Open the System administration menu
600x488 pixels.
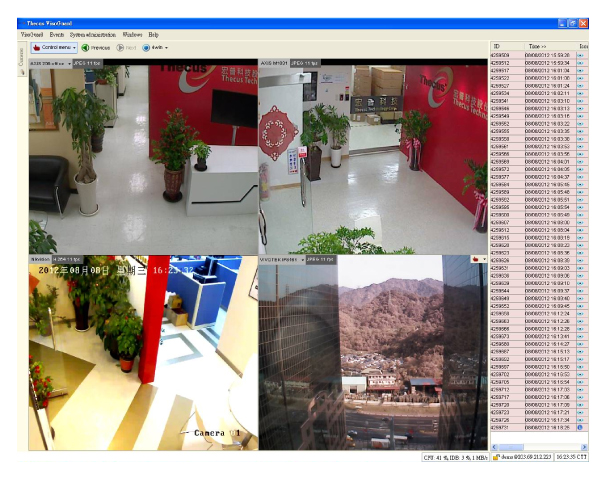pos(93,35)
